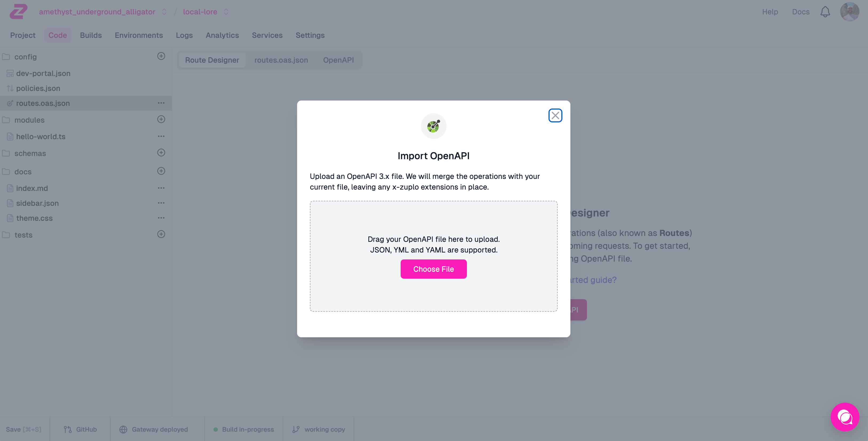Click Choose File to upload OpenAPI
Screen dimensions: 868x441
[433, 269]
